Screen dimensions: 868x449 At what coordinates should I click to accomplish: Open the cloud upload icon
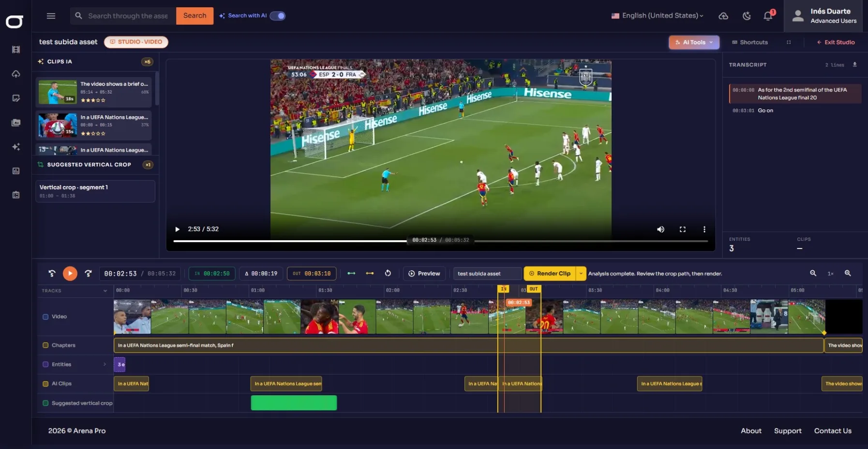723,16
